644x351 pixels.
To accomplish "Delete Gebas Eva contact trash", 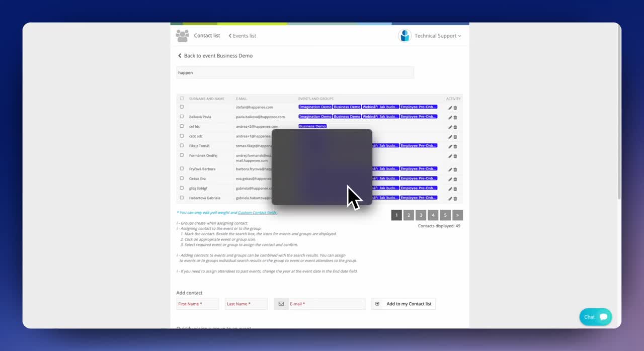I will point(455,179).
